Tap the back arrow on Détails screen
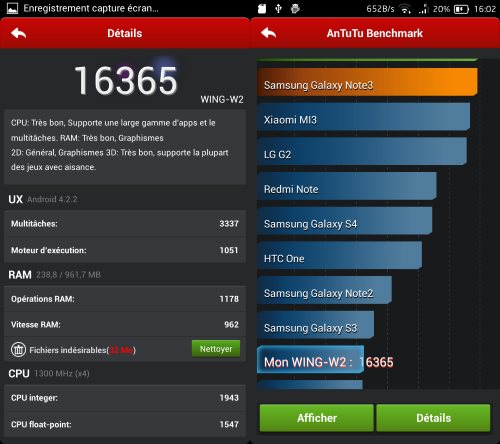Screen dimensions: 500x444 point(18,33)
